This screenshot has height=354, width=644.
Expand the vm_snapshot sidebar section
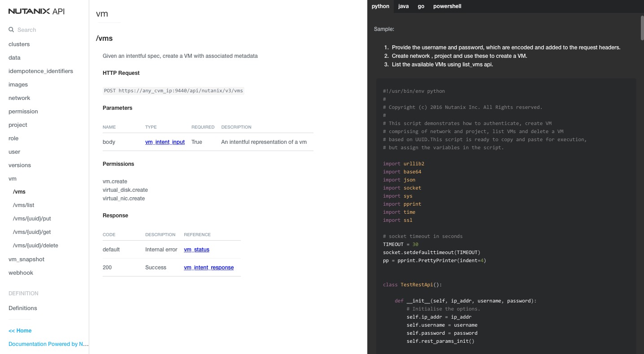(26, 259)
